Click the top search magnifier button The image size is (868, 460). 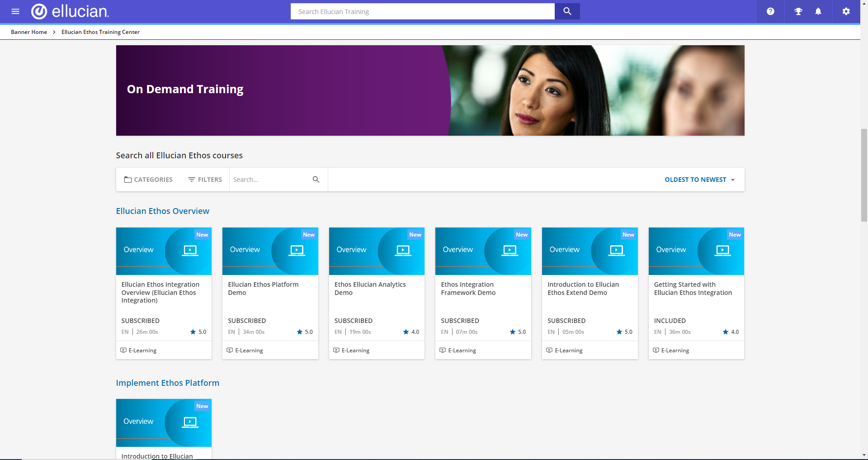click(x=567, y=11)
